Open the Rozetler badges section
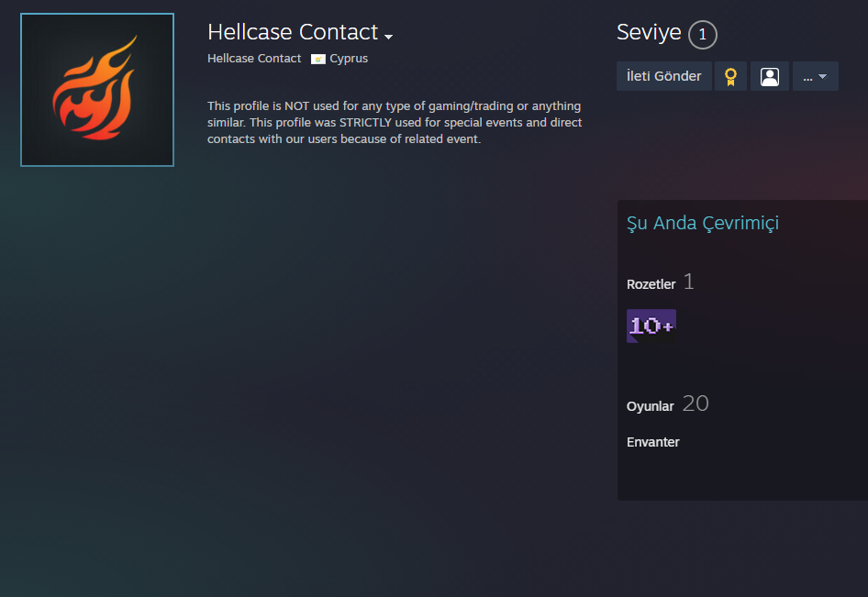Viewport: 868px width, 597px height. [651, 284]
